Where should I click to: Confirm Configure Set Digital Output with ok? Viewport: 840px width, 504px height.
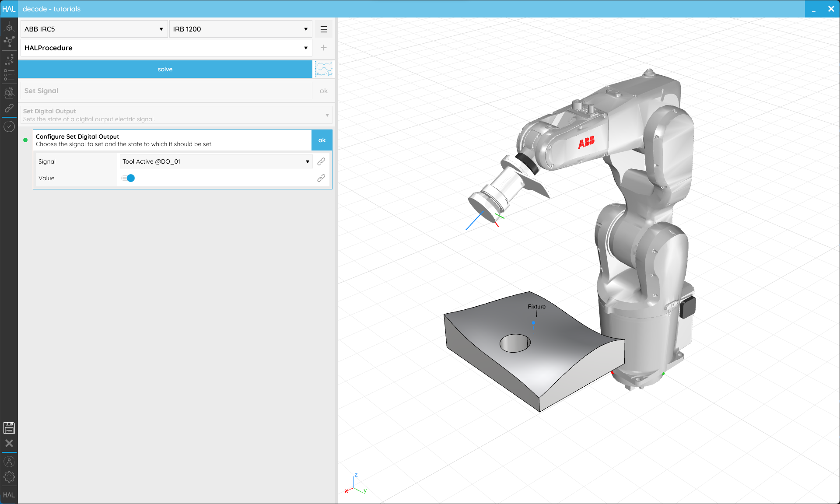point(322,140)
